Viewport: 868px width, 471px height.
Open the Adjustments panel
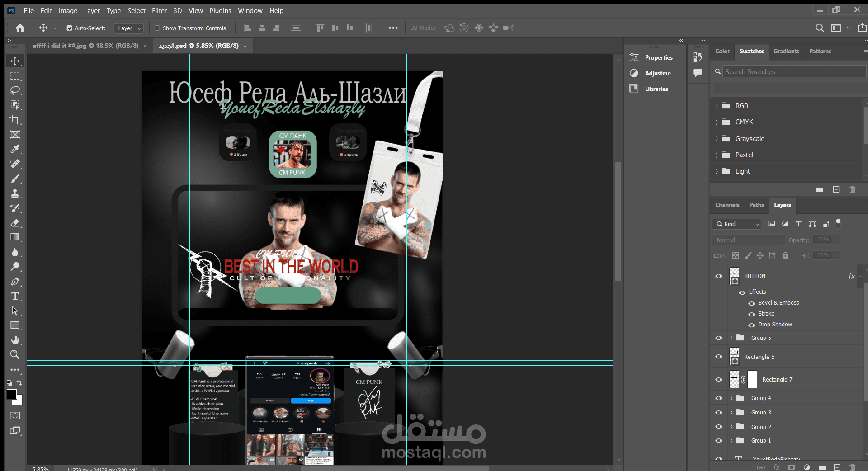tap(655, 73)
